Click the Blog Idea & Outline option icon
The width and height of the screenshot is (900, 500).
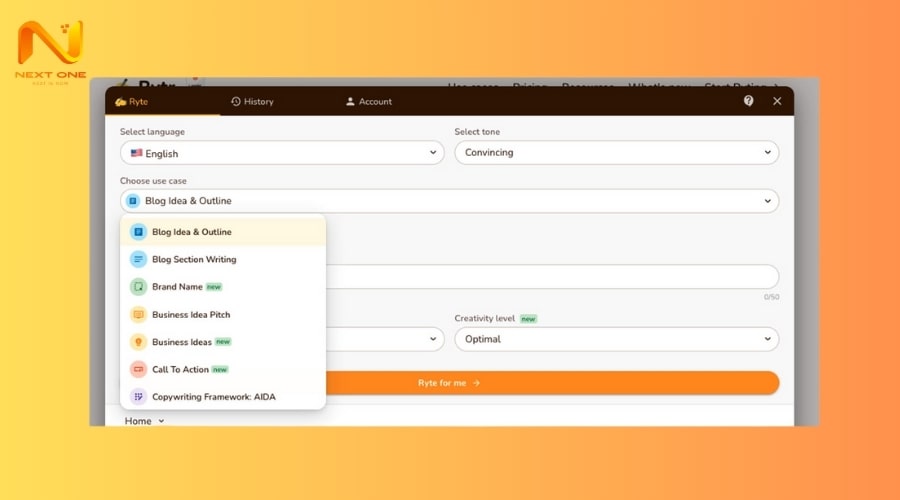[138, 232]
